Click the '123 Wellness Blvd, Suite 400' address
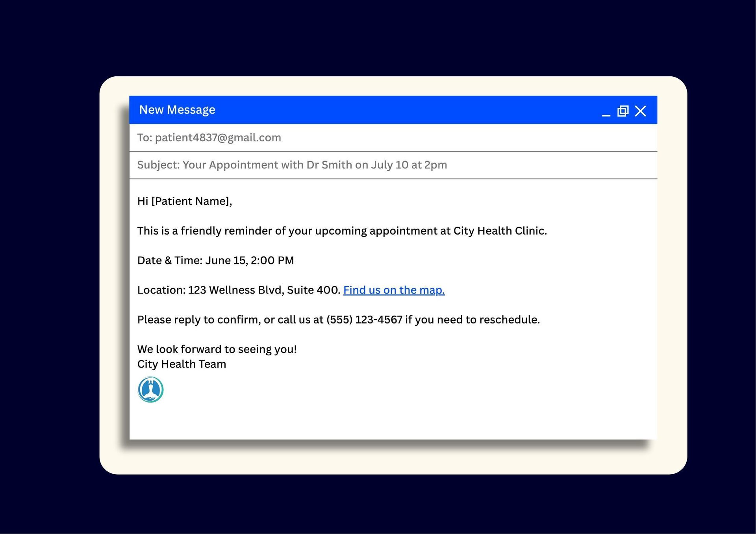The image size is (756, 534). pos(264,290)
